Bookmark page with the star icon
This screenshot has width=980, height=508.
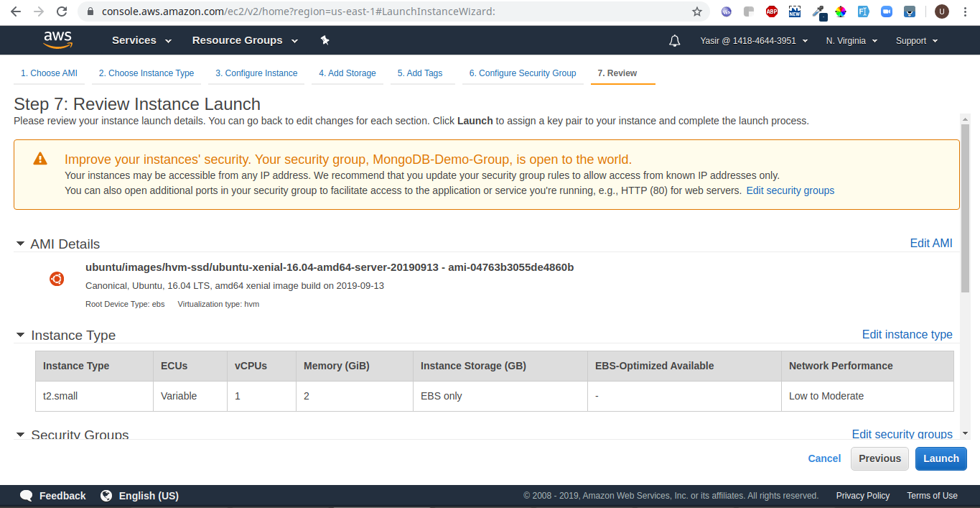(x=696, y=11)
